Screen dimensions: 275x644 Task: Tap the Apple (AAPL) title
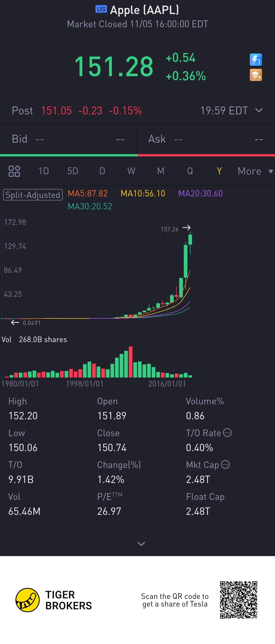coord(144,10)
